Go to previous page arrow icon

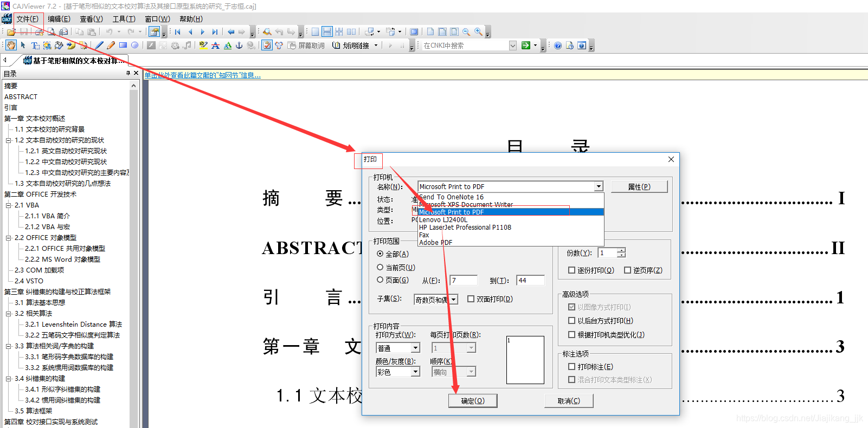pos(190,32)
